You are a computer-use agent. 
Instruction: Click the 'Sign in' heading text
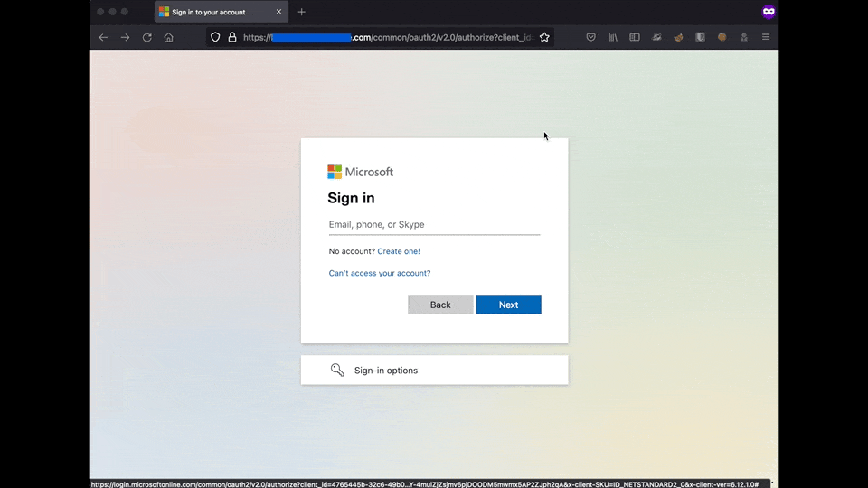[351, 198]
